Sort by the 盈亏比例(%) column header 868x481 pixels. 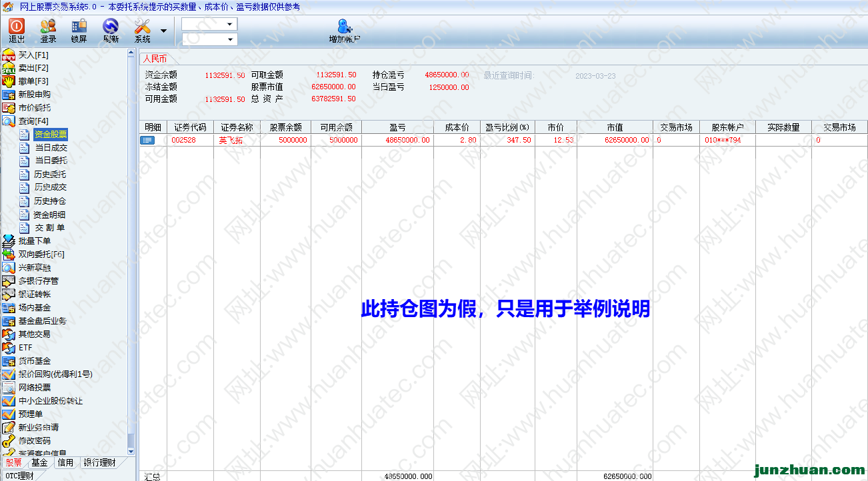click(507, 127)
